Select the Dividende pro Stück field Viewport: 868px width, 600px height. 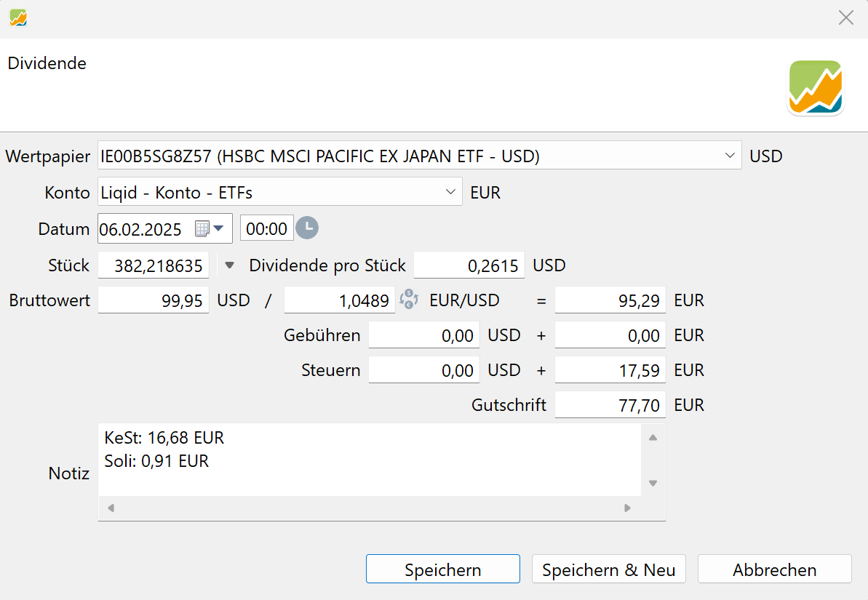469,266
